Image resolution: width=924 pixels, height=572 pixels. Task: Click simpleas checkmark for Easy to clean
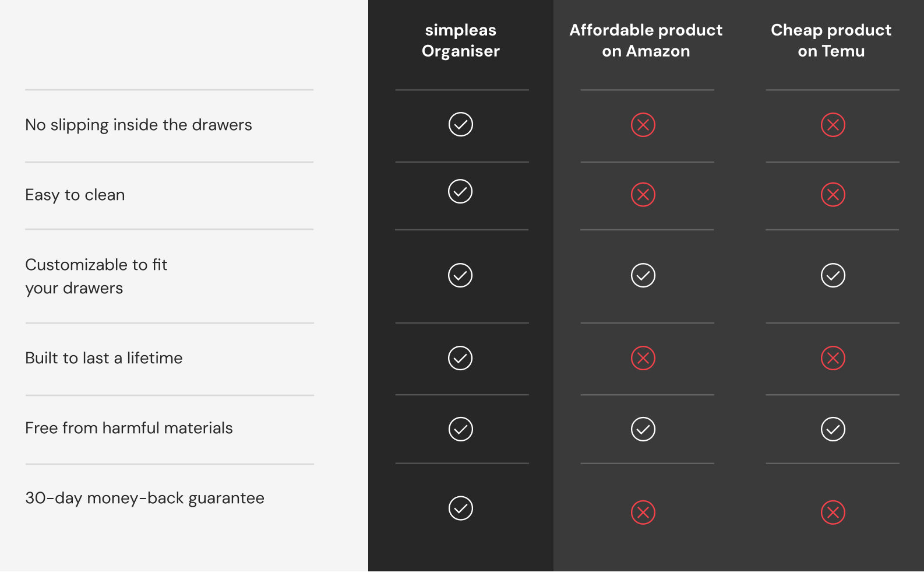point(460,191)
